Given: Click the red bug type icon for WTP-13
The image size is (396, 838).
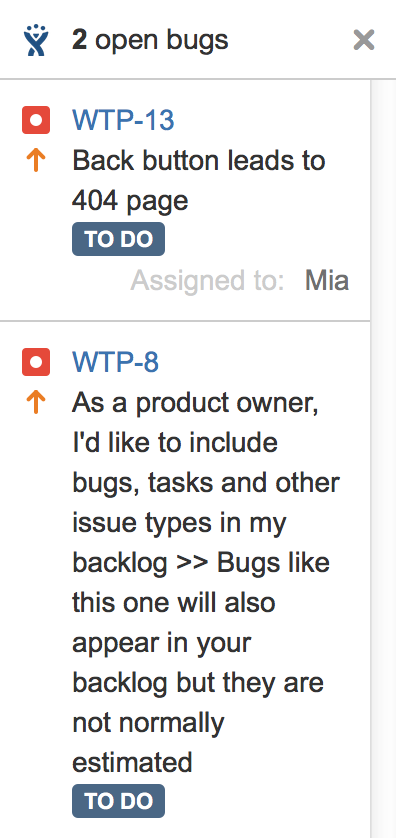Looking at the screenshot, I should click(x=36, y=120).
